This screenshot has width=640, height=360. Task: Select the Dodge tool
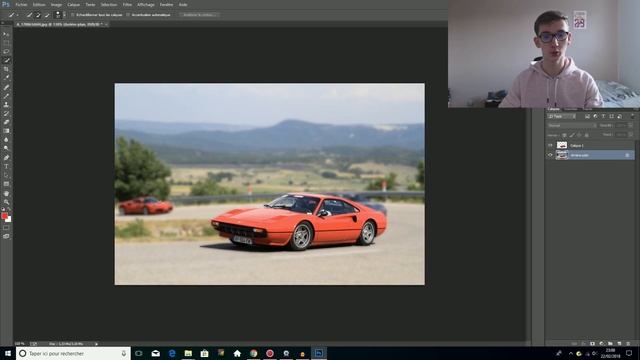pyautogui.click(x=6, y=149)
